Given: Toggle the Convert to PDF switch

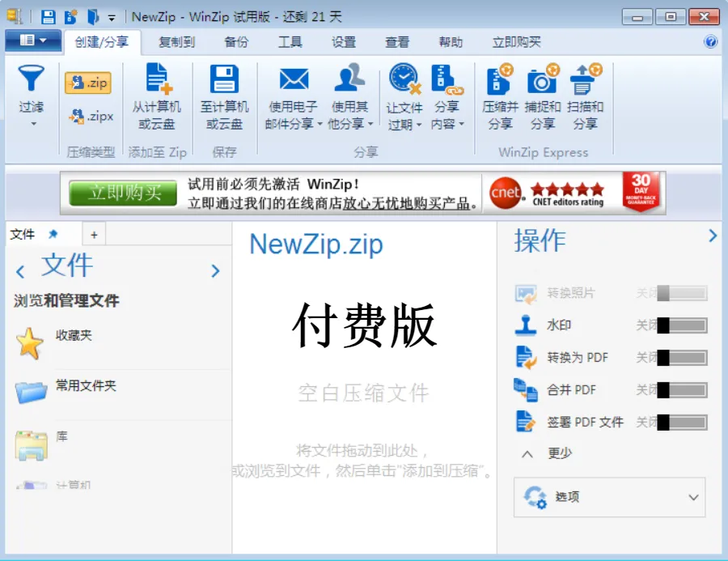Looking at the screenshot, I should pos(682,358).
